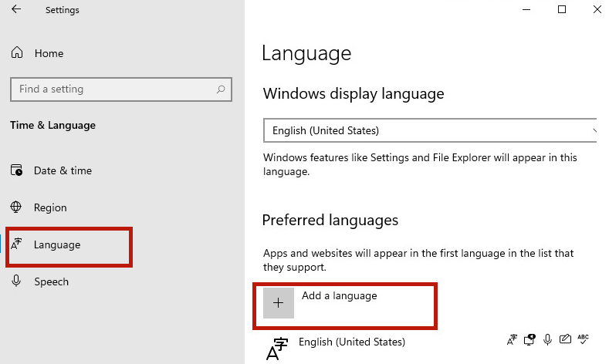Open the Windows display language dropdown
Screen dimensions: 609x364
tap(431, 130)
